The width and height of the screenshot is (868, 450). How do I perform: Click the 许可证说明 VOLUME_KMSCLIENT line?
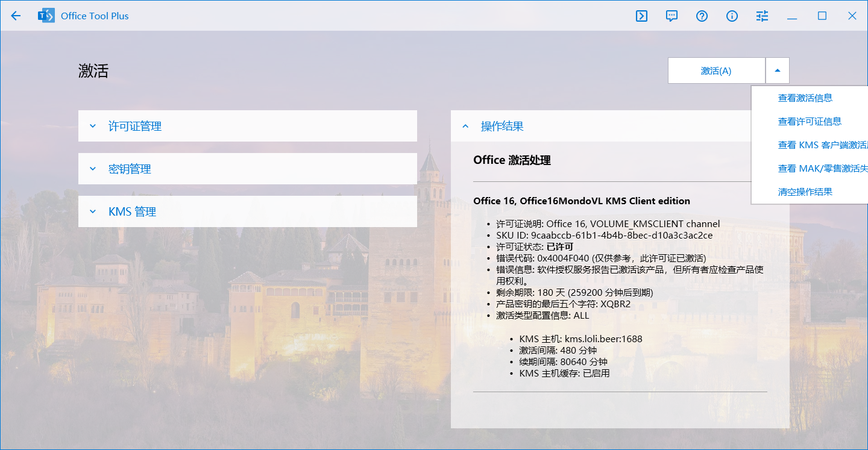pos(608,224)
